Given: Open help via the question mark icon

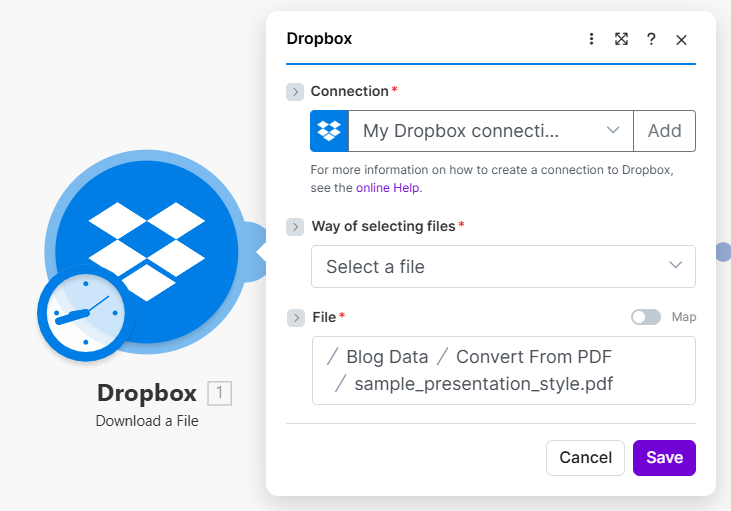Looking at the screenshot, I should pyautogui.click(x=651, y=39).
